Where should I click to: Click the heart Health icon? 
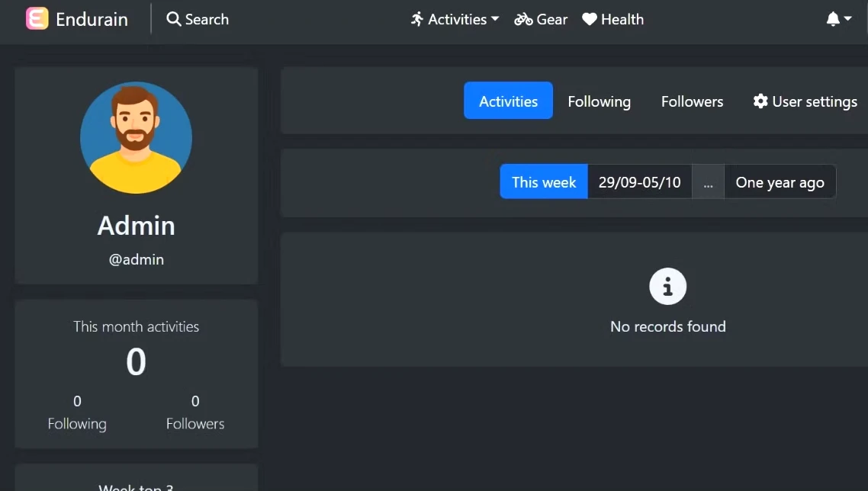point(590,19)
